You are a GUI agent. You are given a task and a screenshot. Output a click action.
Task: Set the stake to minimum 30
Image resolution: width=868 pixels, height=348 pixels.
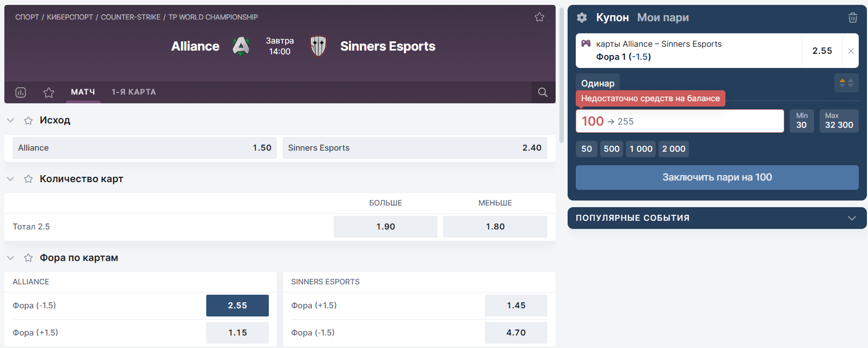point(802,121)
